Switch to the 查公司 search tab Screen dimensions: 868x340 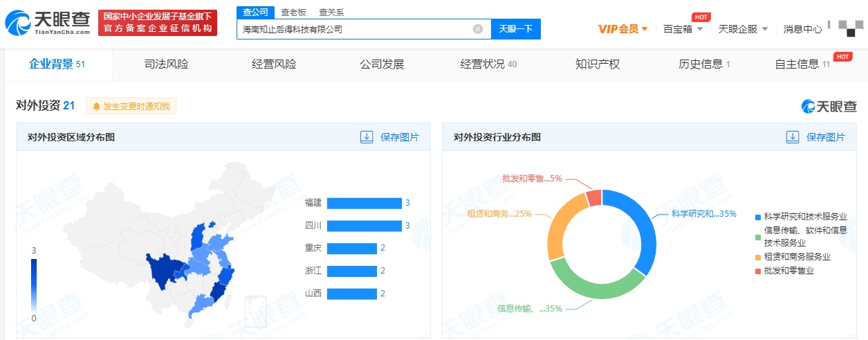click(x=255, y=12)
